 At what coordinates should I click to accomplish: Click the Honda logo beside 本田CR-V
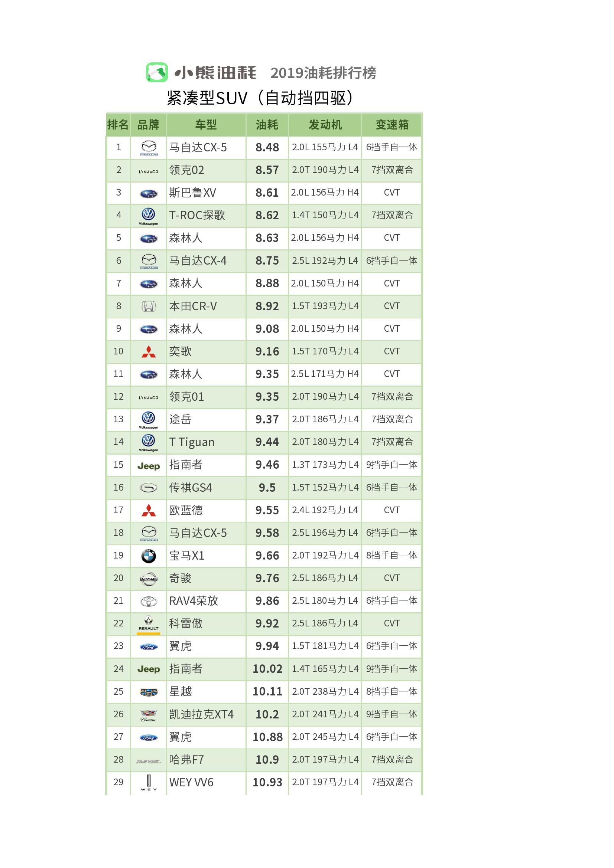click(148, 306)
